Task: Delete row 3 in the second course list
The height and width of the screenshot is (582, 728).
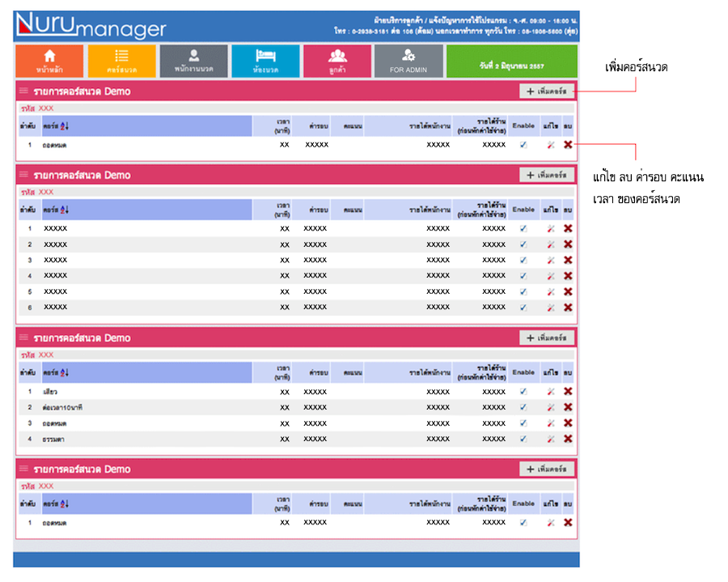Action: (x=568, y=260)
